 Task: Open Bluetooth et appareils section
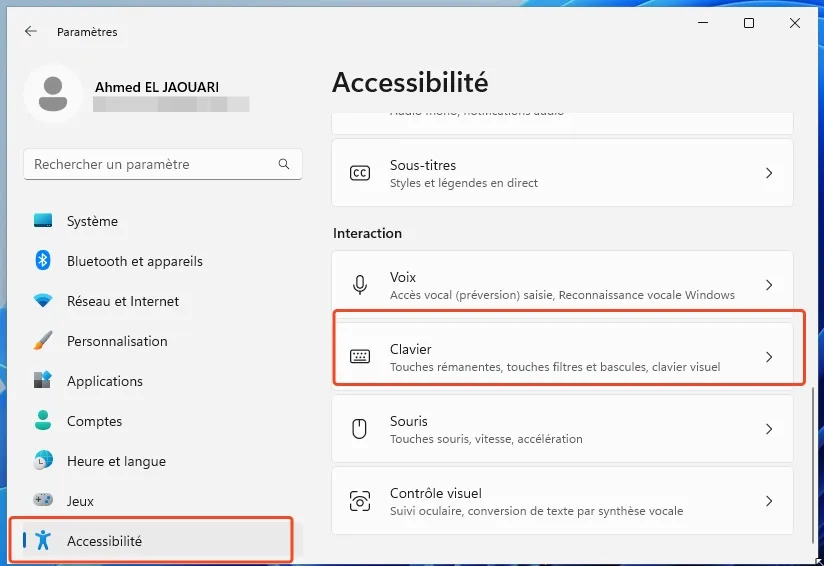pyautogui.click(x=162, y=261)
